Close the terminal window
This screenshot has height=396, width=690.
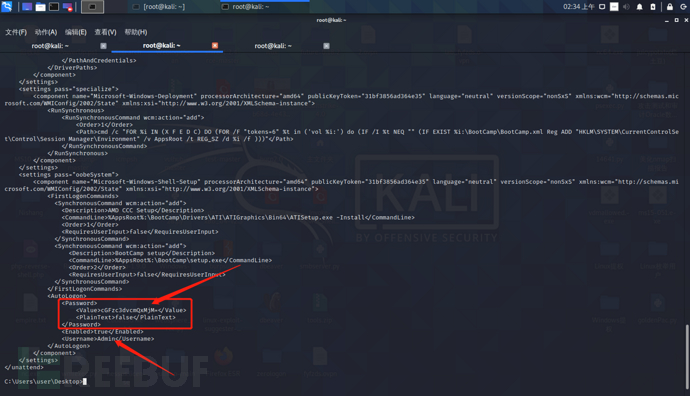pyautogui.click(x=686, y=20)
